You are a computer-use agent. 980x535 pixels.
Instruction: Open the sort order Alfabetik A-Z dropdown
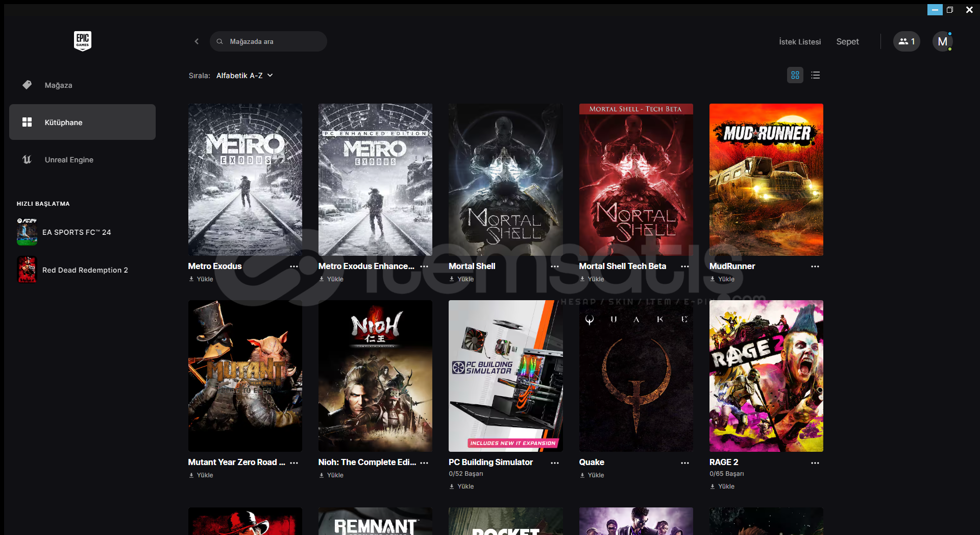tap(244, 76)
